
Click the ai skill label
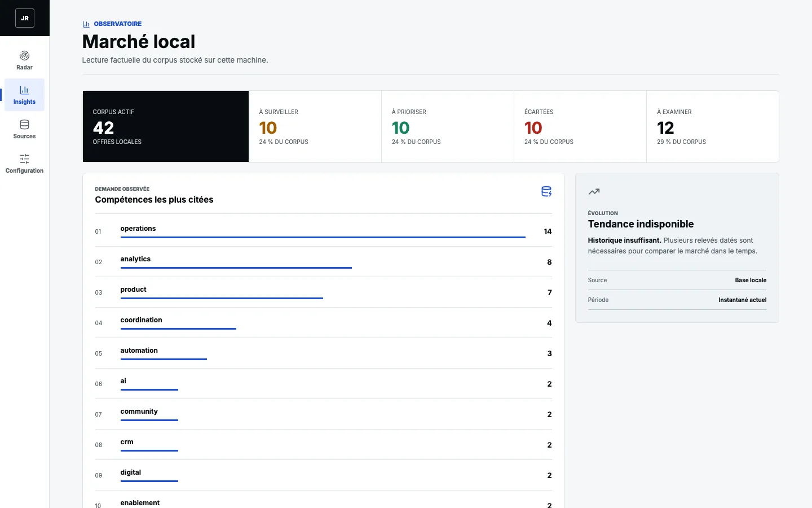click(x=123, y=381)
